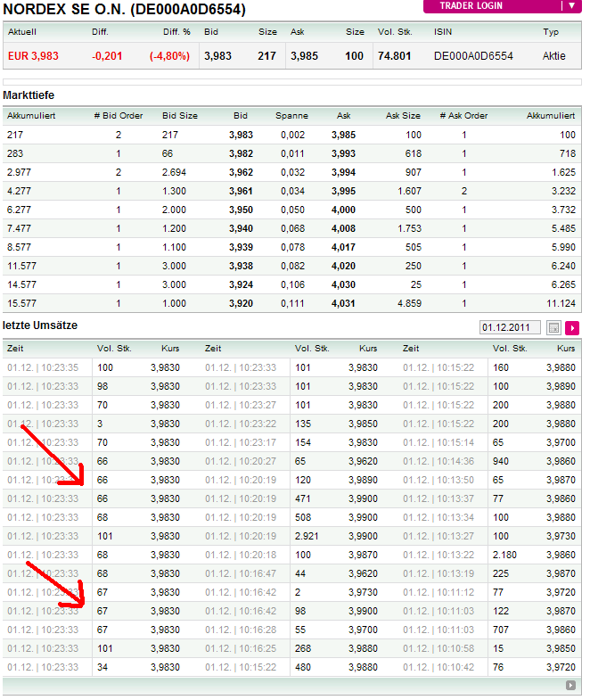Click the total volume 74.801

coord(394,56)
